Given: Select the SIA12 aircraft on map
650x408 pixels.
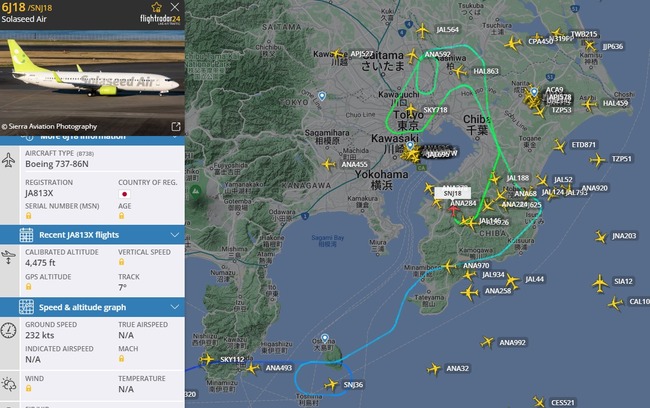Looking at the screenshot, I should coord(600,283).
